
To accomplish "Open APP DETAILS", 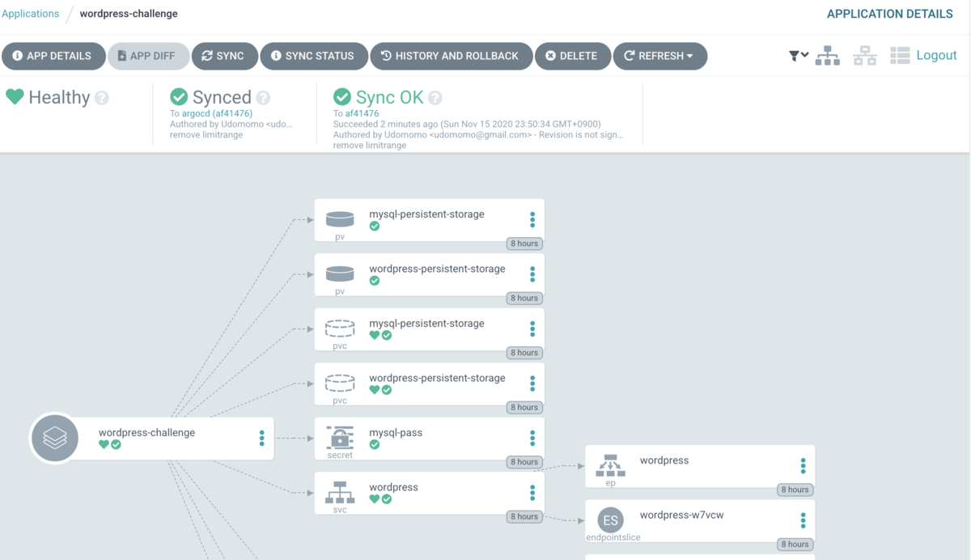I will point(53,56).
